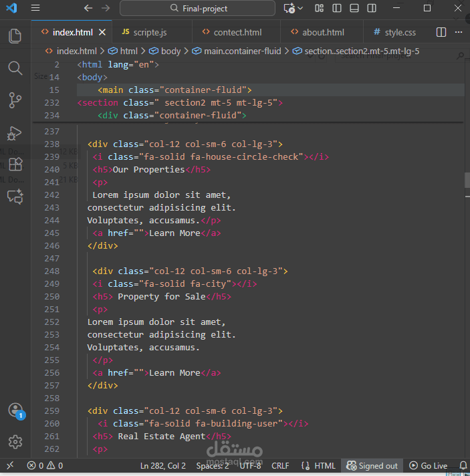Open the Extensions view
The image size is (470, 476).
15,164
